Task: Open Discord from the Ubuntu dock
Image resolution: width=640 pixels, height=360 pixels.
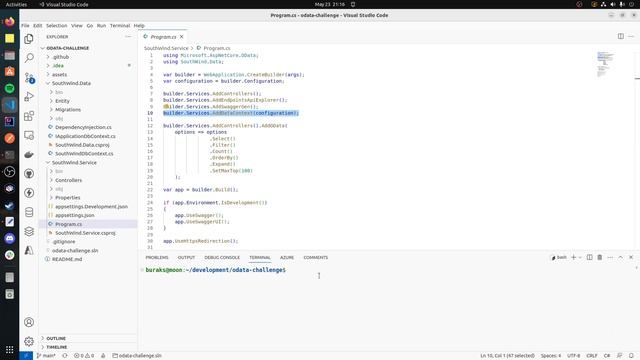Action: coord(9,238)
